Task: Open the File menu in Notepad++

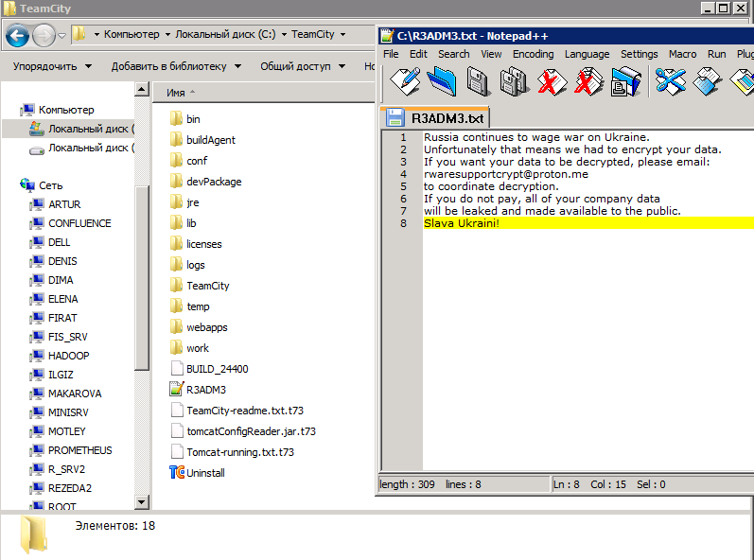Action: 391,54
